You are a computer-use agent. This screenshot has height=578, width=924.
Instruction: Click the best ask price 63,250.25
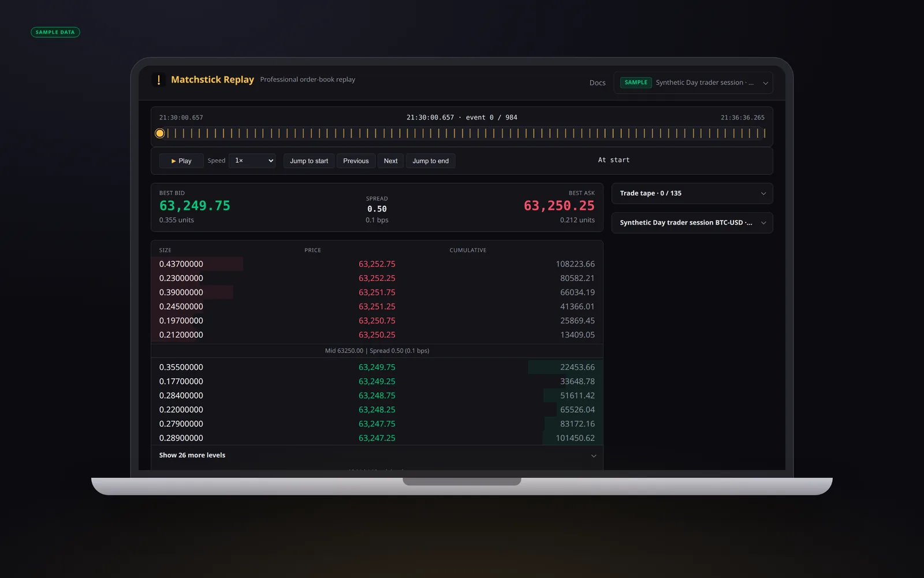coord(559,206)
